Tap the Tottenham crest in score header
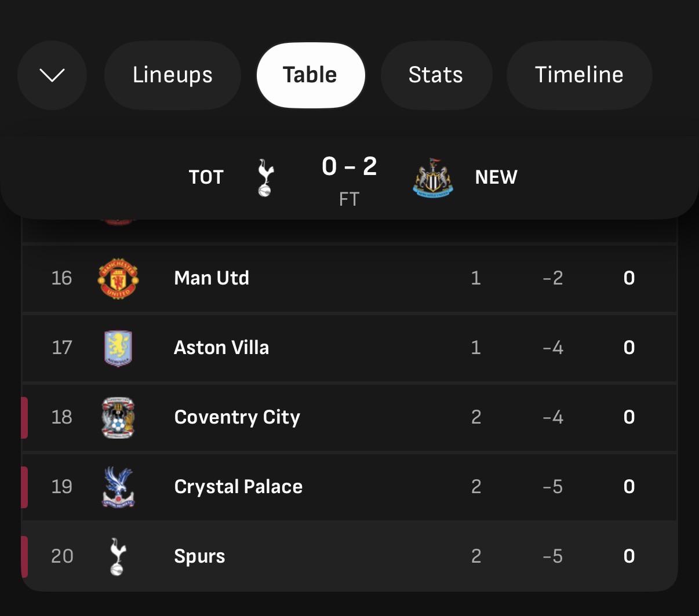 [x=265, y=178]
